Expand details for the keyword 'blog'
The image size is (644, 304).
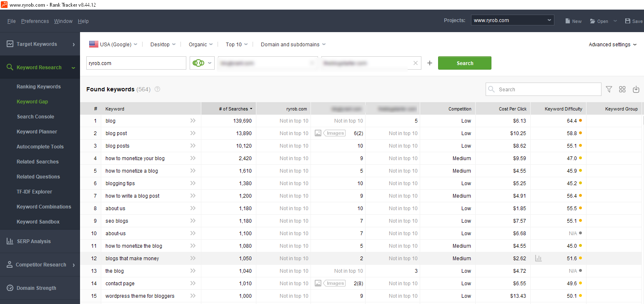point(192,121)
